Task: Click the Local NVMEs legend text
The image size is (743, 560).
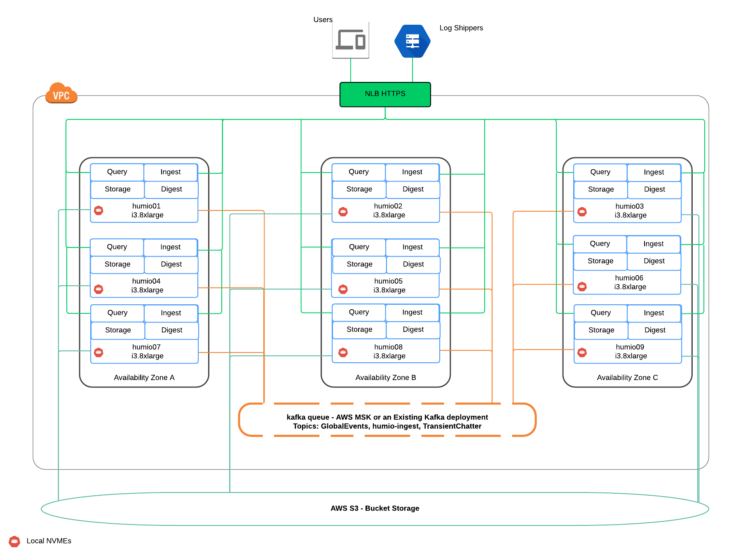Action: click(x=49, y=541)
